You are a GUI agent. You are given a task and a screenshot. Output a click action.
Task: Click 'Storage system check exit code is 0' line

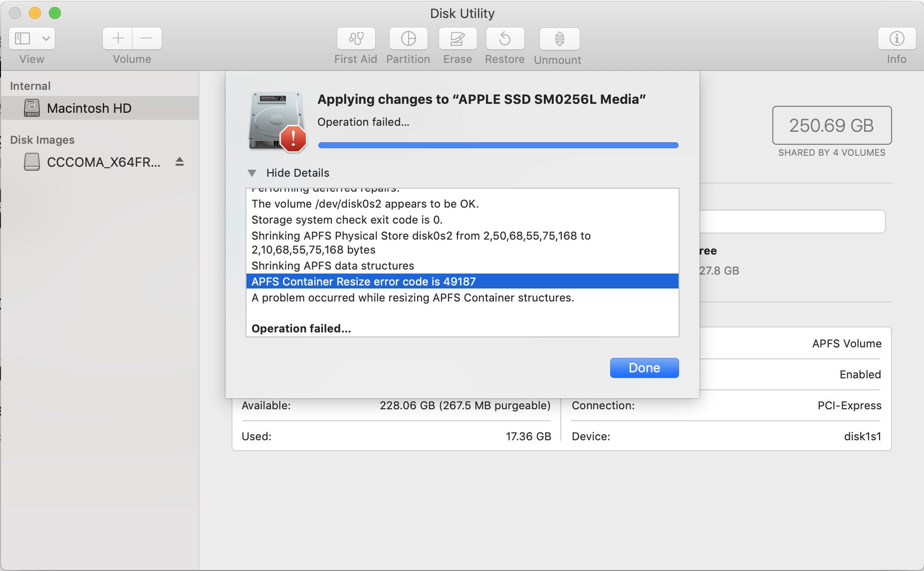(x=347, y=220)
